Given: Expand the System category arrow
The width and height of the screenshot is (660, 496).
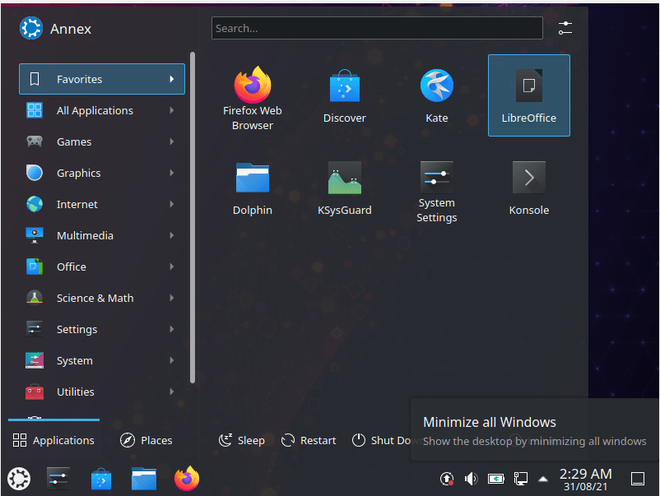Looking at the screenshot, I should click(x=172, y=360).
